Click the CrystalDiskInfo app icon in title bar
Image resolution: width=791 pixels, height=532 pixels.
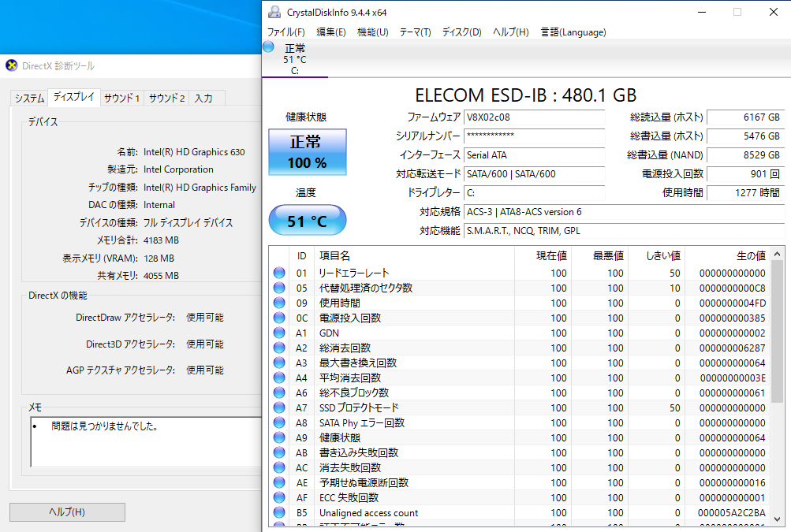click(x=274, y=12)
